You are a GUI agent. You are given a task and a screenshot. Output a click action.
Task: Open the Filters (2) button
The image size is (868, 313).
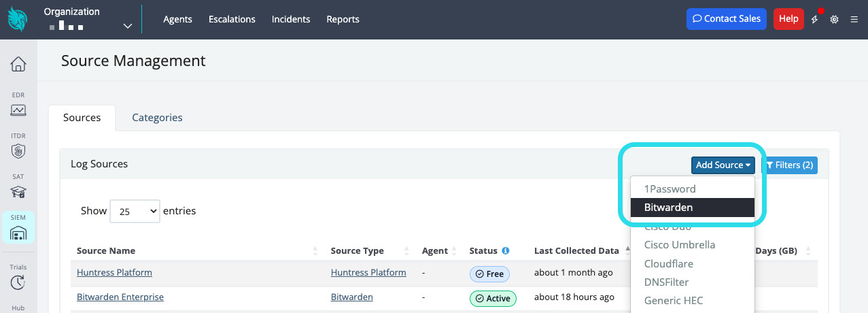click(x=789, y=165)
